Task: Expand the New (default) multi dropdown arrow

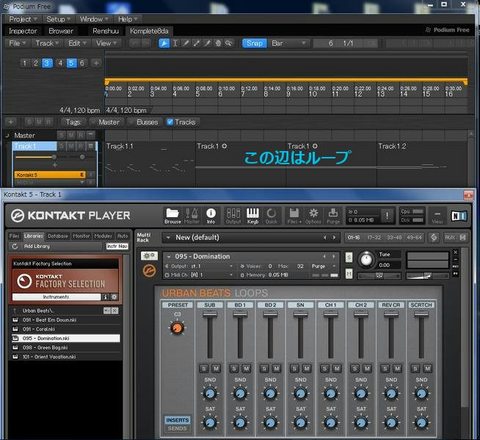Action: click(168, 237)
